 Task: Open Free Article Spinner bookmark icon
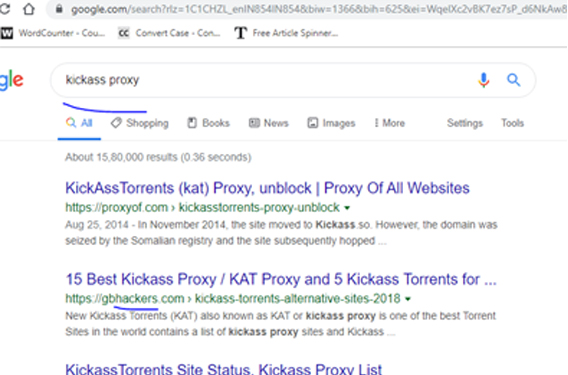(x=241, y=33)
